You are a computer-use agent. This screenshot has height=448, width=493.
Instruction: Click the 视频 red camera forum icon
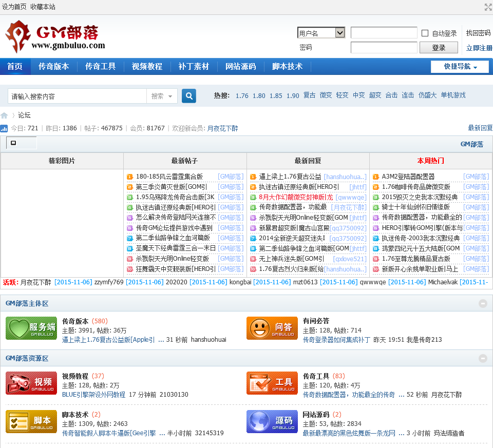pyautogui.click(x=31, y=383)
